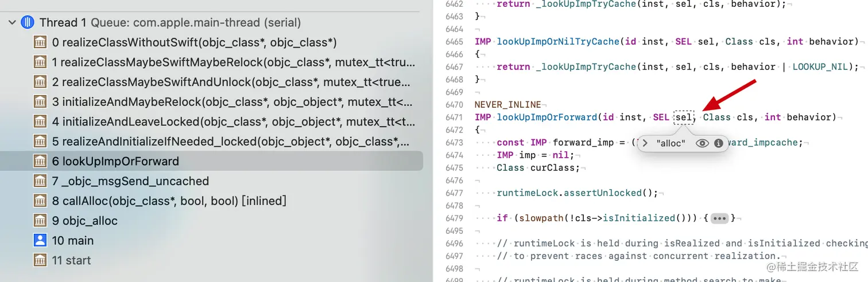Image resolution: width=868 pixels, height=282 pixels.
Task: Click runtimeLock.assertUnlocked() call
Action: tap(578, 193)
